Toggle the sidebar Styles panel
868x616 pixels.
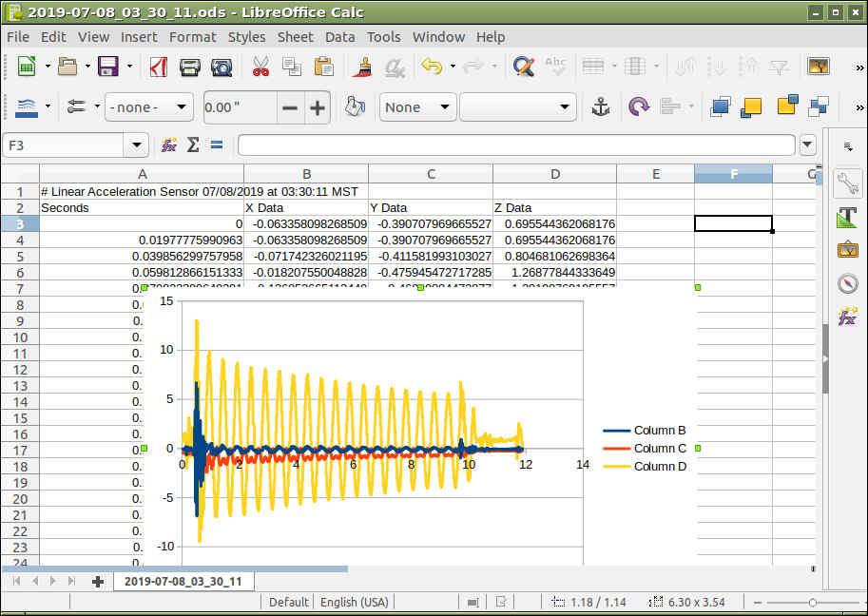point(847,217)
